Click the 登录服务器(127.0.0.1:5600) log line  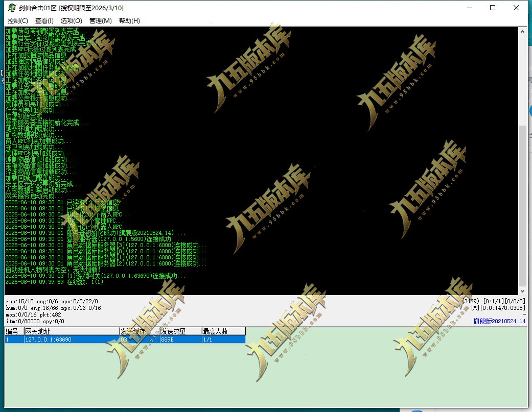pyautogui.click(x=92, y=239)
